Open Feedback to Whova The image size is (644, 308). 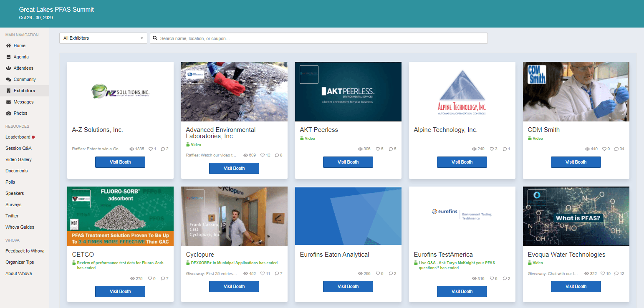click(25, 251)
